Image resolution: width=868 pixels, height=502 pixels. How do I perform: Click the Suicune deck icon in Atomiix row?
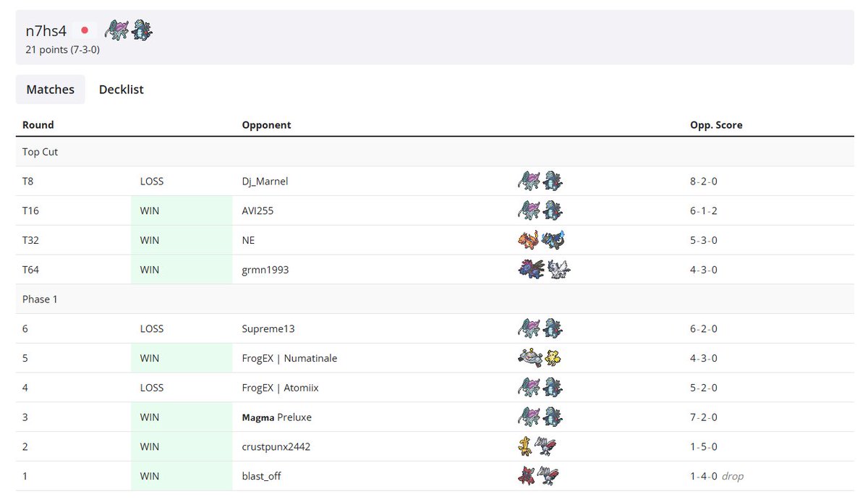529,388
